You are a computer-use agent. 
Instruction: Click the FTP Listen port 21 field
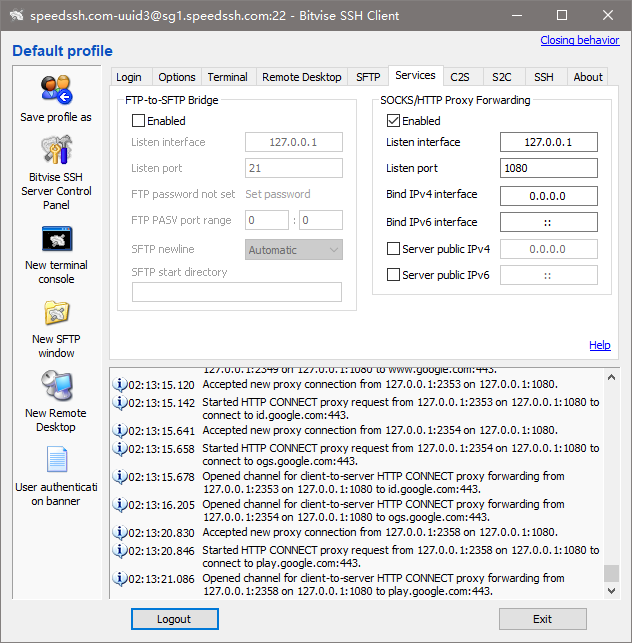click(x=294, y=168)
